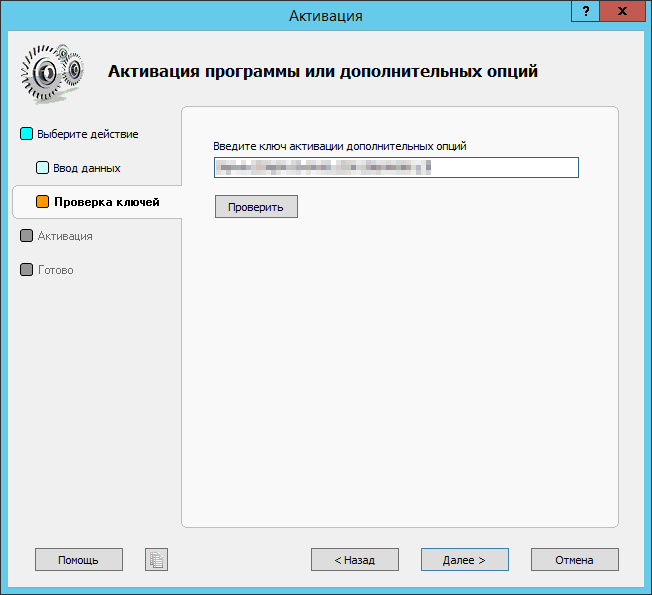Proceed with the Далее button

point(464,560)
